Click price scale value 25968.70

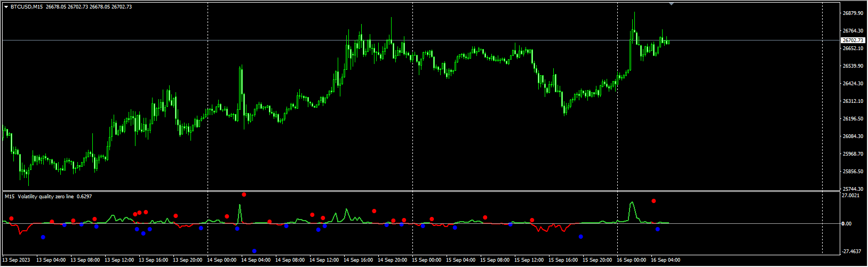point(853,153)
